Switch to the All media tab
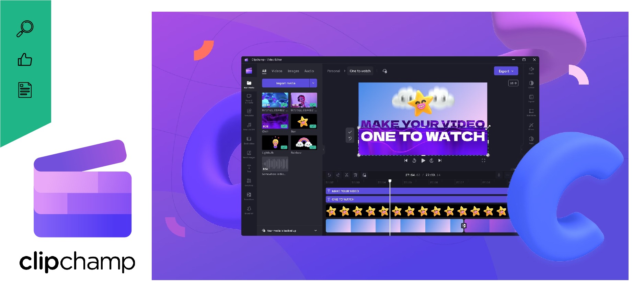644x287 pixels. [x=264, y=71]
